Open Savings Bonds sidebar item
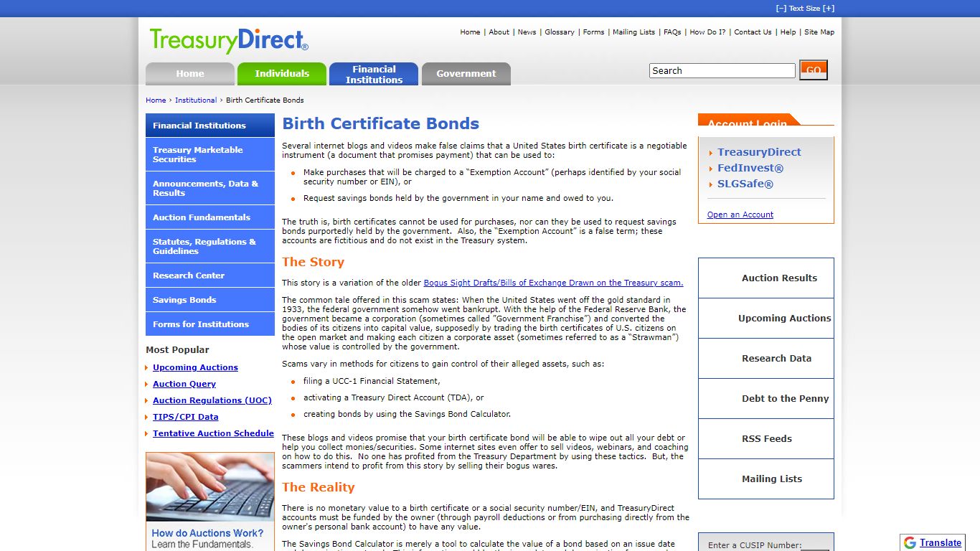 [x=210, y=300]
